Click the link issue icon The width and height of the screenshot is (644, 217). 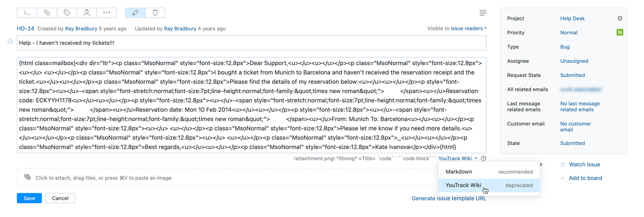point(47,13)
